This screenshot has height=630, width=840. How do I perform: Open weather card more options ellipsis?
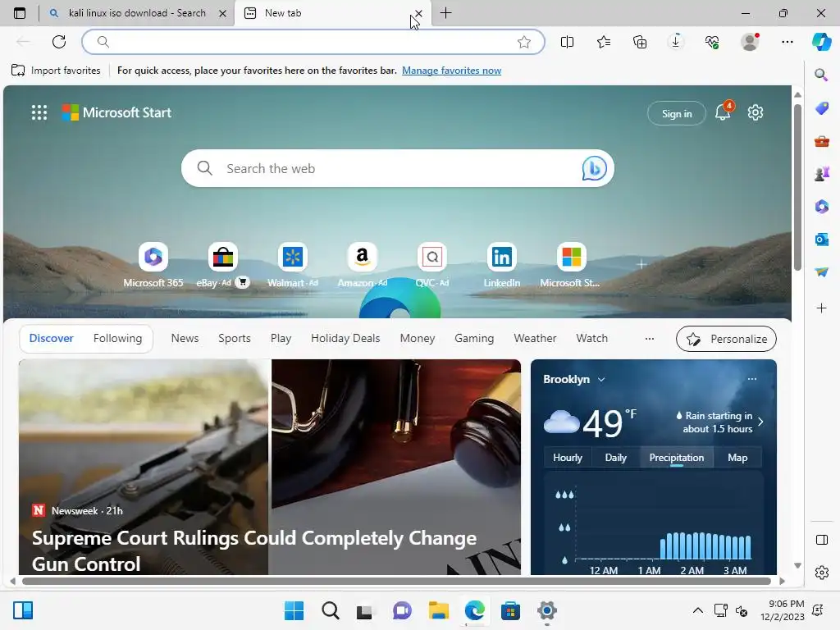pyautogui.click(x=752, y=379)
